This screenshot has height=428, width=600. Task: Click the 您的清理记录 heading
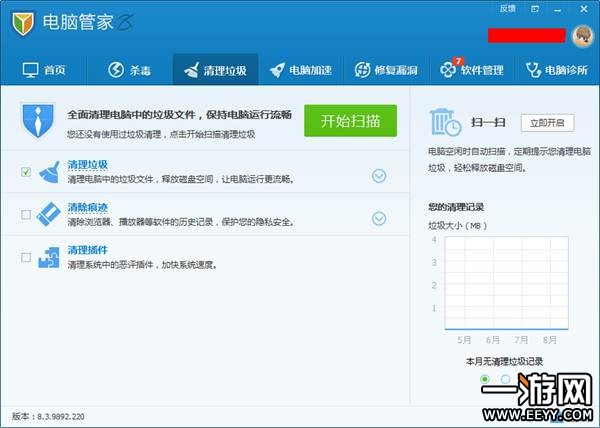pos(456,207)
